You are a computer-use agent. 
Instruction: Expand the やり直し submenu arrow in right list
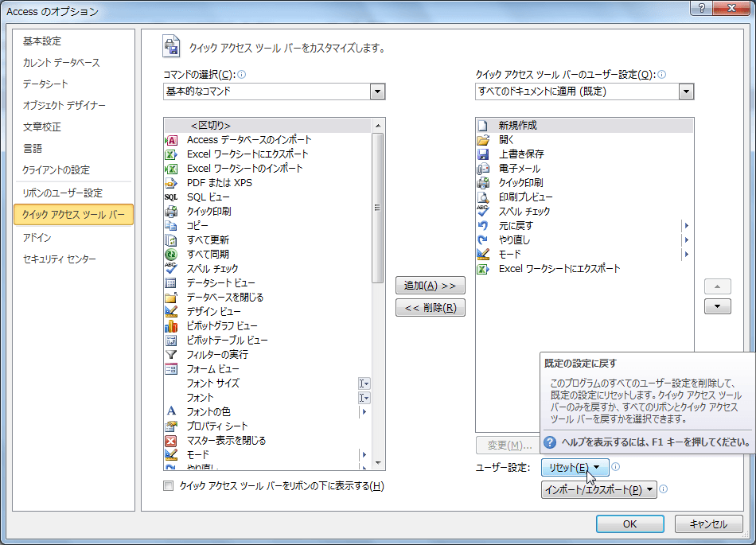click(x=687, y=240)
